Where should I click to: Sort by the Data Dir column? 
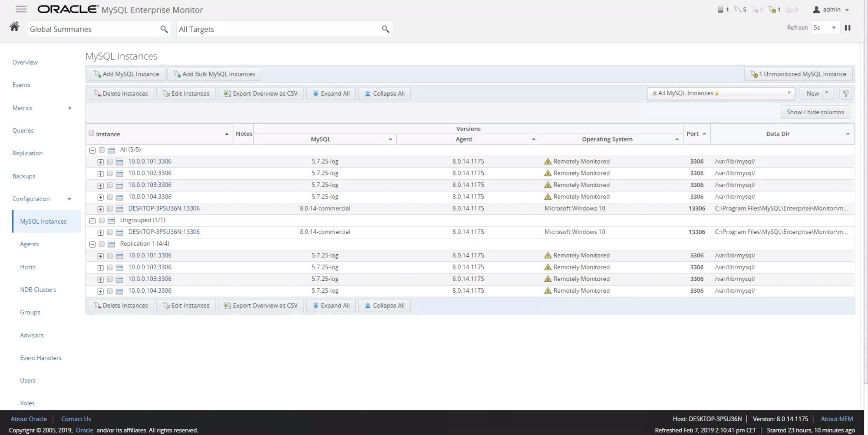[x=848, y=134]
